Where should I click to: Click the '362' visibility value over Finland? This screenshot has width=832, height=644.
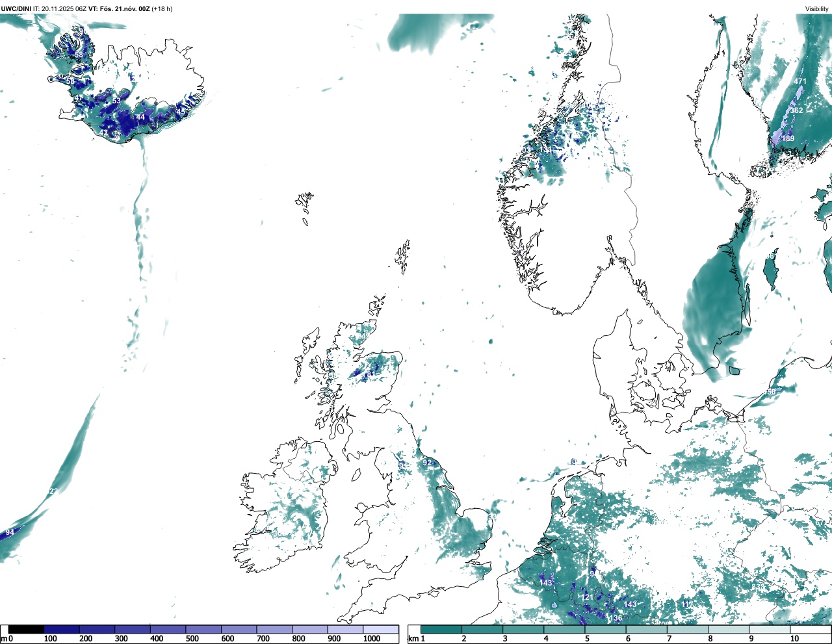tap(796, 111)
